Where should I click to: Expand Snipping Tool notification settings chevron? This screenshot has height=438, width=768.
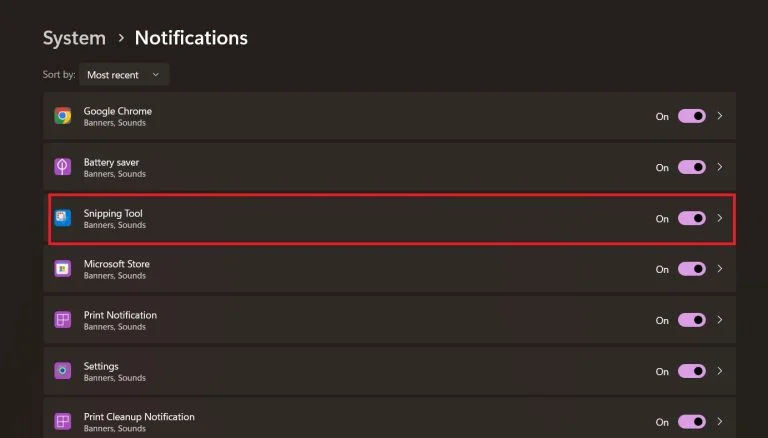click(x=720, y=218)
